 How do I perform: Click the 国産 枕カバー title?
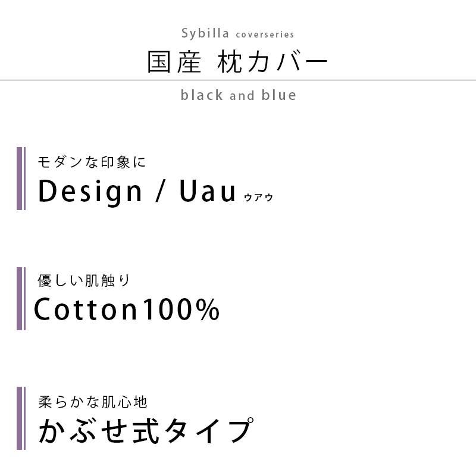click(x=237, y=62)
